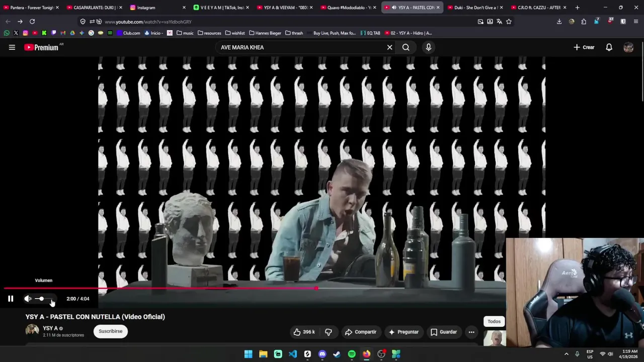Open the Club.com bookmark
This screenshot has height=362, width=644.
[128, 33]
